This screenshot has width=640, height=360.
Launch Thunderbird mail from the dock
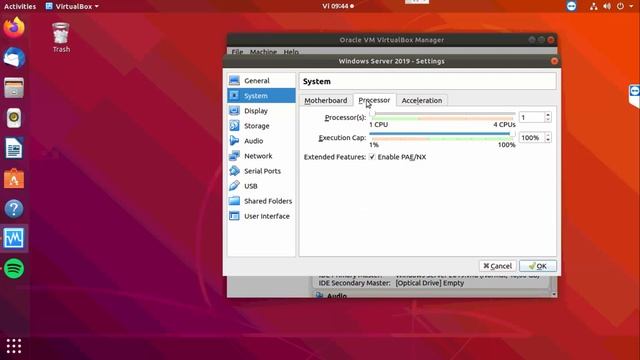point(14,58)
